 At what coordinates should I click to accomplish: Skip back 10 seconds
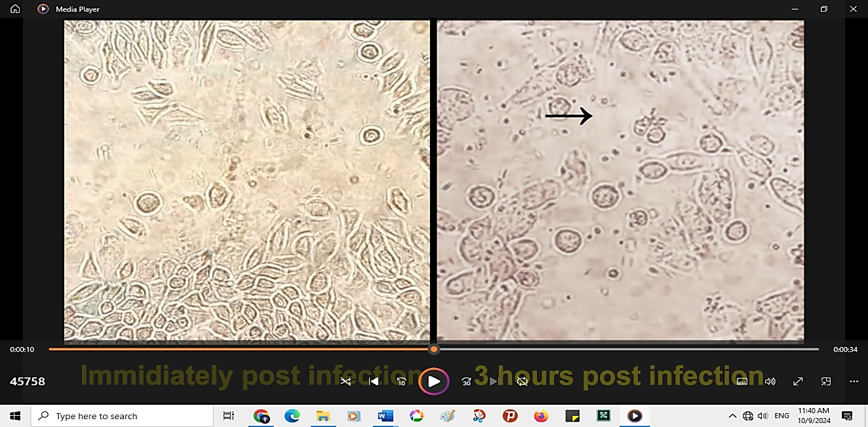coord(402,381)
